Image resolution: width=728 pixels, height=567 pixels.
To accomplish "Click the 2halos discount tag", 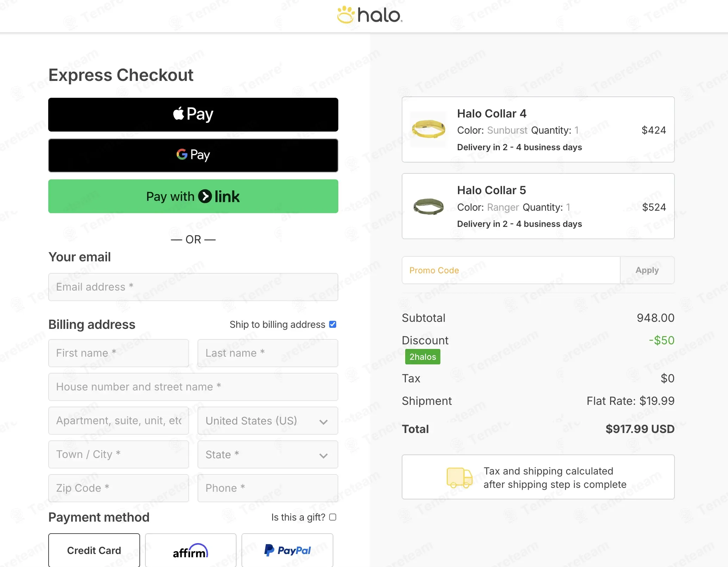I will point(422,357).
